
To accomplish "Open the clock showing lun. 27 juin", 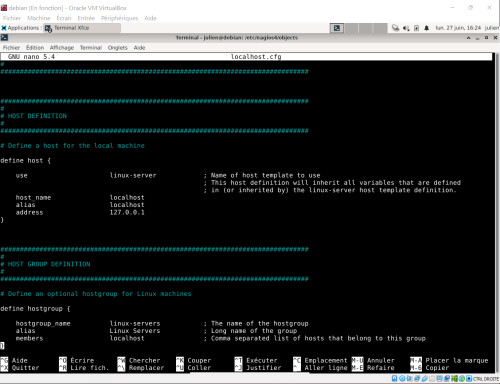I will pyautogui.click(x=458, y=28).
